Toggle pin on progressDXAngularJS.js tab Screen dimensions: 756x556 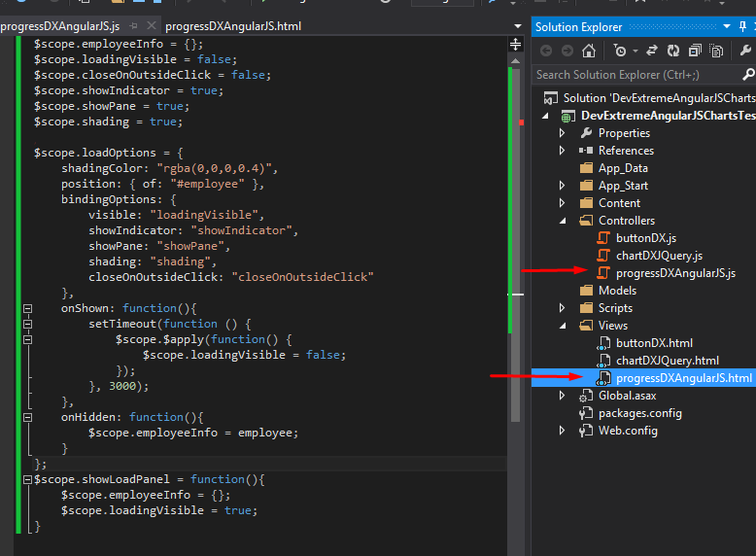(x=134, y=26)
